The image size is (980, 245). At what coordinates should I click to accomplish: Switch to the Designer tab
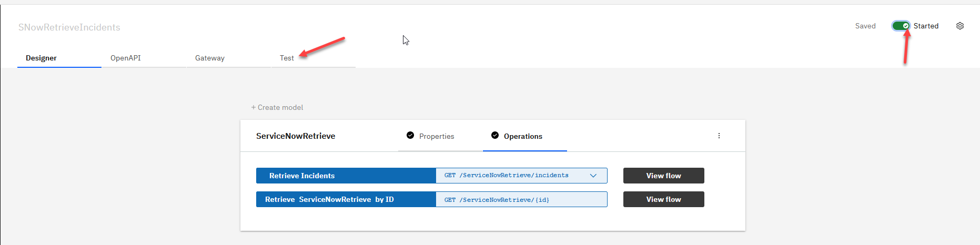click(42, 58)
